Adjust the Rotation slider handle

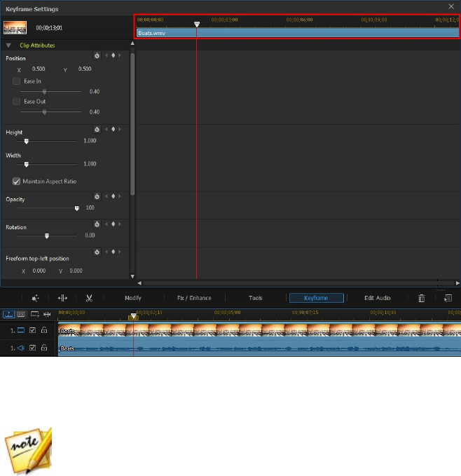click(x=47, y=236)
